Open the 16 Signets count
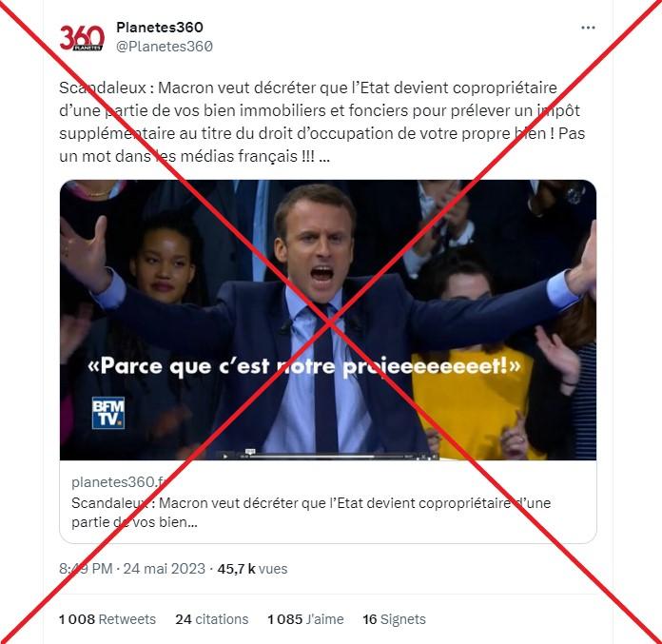This screenshot has height=644, width=662. click(x=394, y=619)
